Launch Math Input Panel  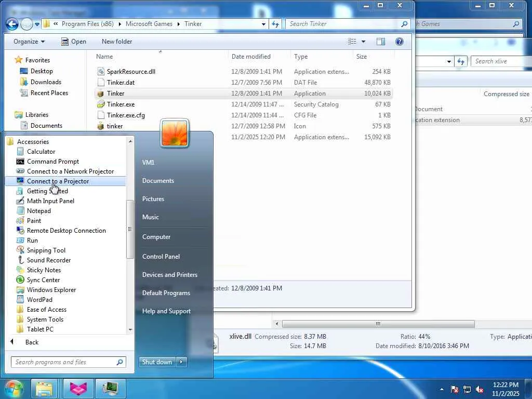tap(50, 201)
